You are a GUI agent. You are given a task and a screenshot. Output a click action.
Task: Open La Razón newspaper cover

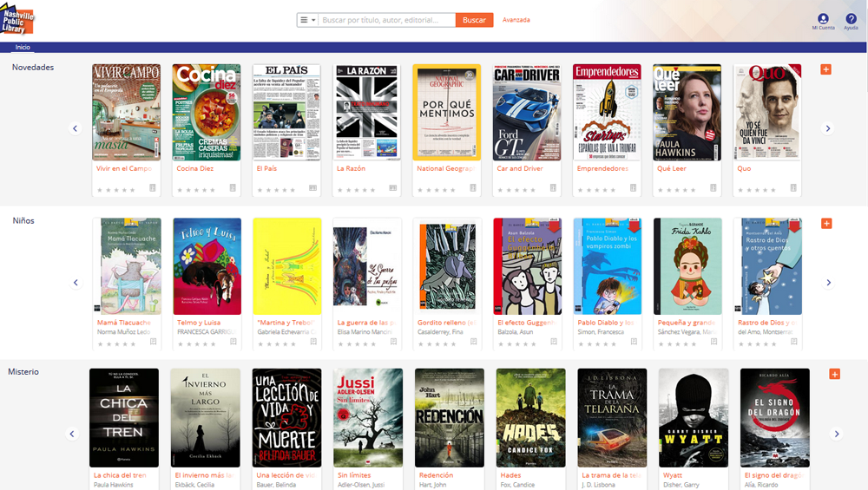tap(366, 112)
